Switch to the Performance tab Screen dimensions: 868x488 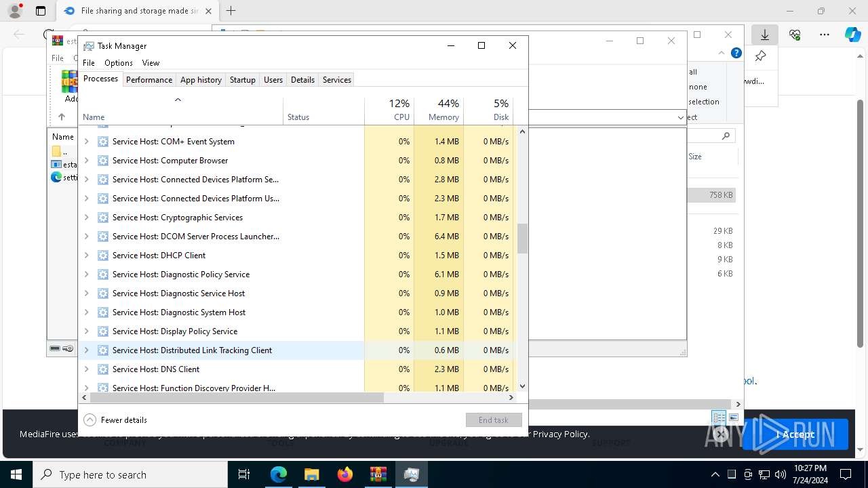coord(149,79)
